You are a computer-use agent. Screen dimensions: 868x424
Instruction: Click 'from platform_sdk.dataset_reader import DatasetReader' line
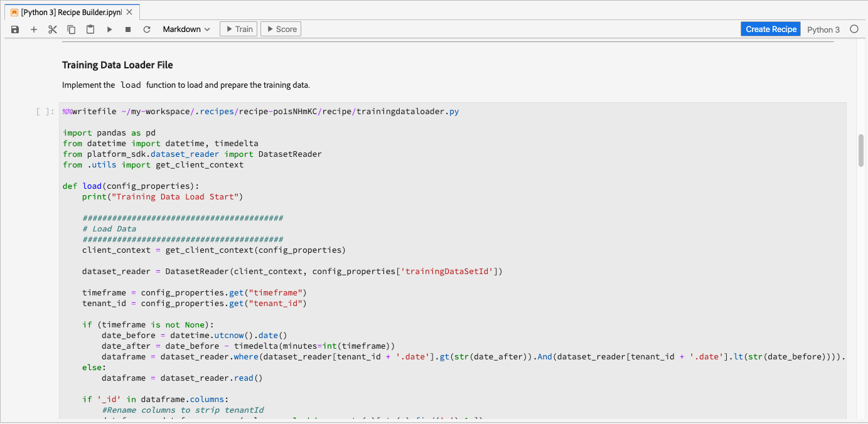(192, 154)
